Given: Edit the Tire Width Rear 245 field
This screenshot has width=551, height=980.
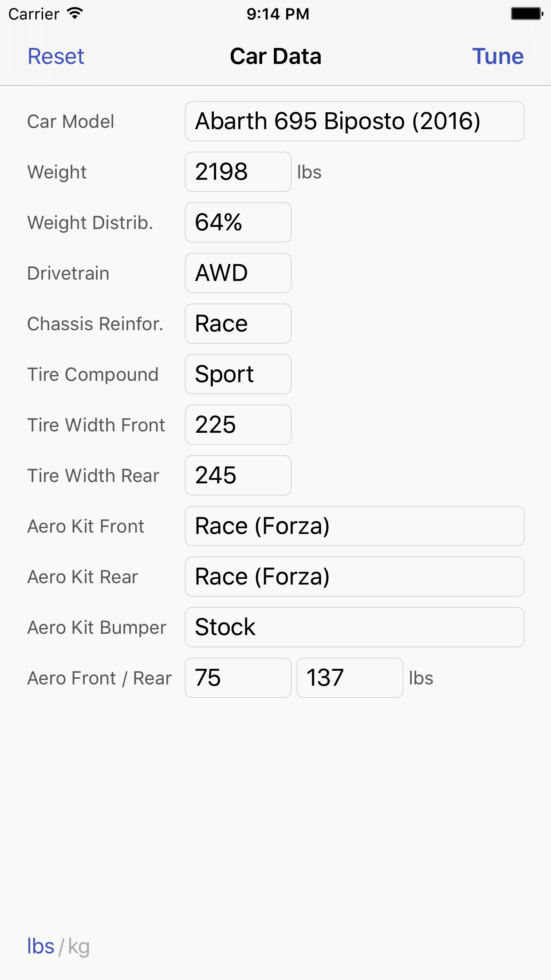Looking at the screenshot, I should tap(238, 475).
